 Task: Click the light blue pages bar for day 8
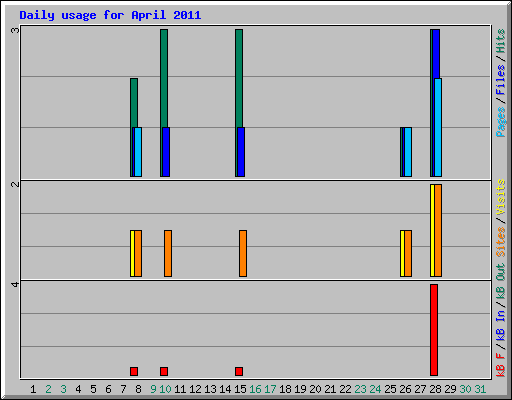coord(138,152)
